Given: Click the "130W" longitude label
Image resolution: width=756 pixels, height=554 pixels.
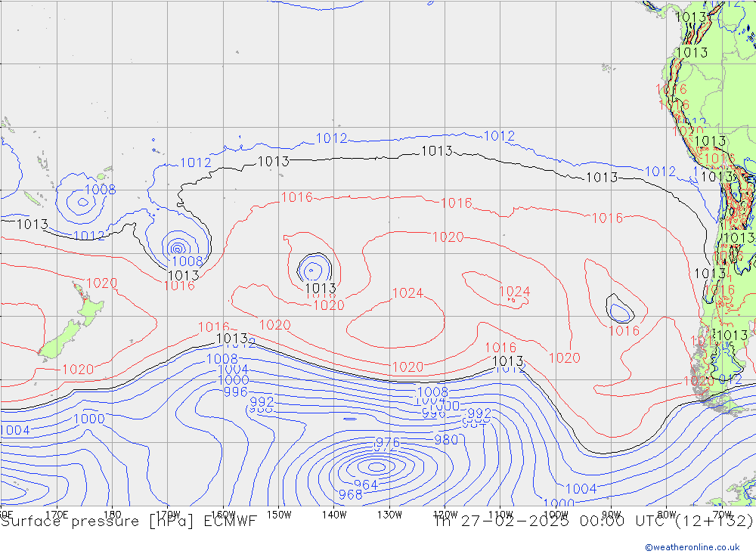Looking at the screenshot, I should click(389, 515).
